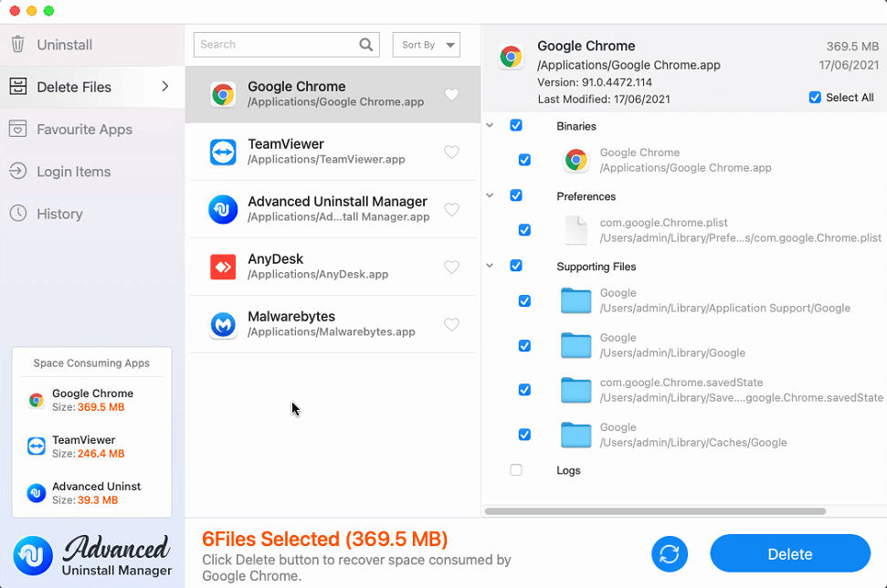This screenshot has width=887, height=588.
Task: Click the AnyDesk app icon
Action: [x=221, y=268]
